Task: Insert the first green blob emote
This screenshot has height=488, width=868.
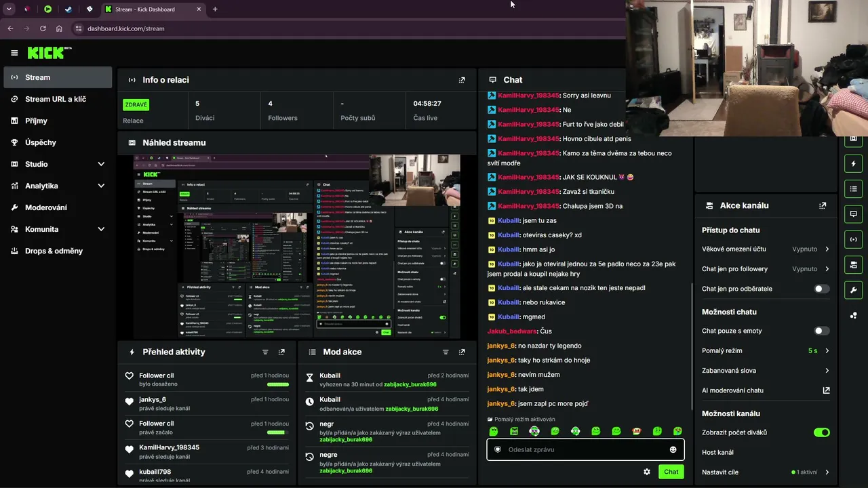Action: tap(494, 431)
